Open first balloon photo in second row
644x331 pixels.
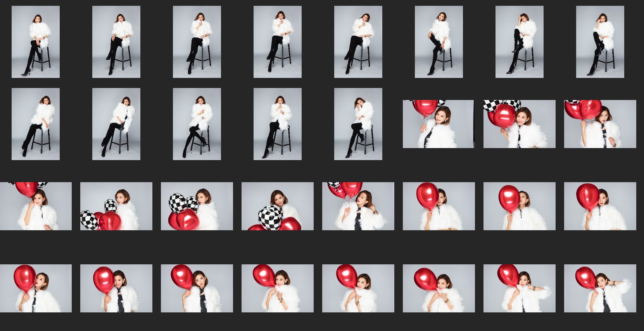[438, 124]
